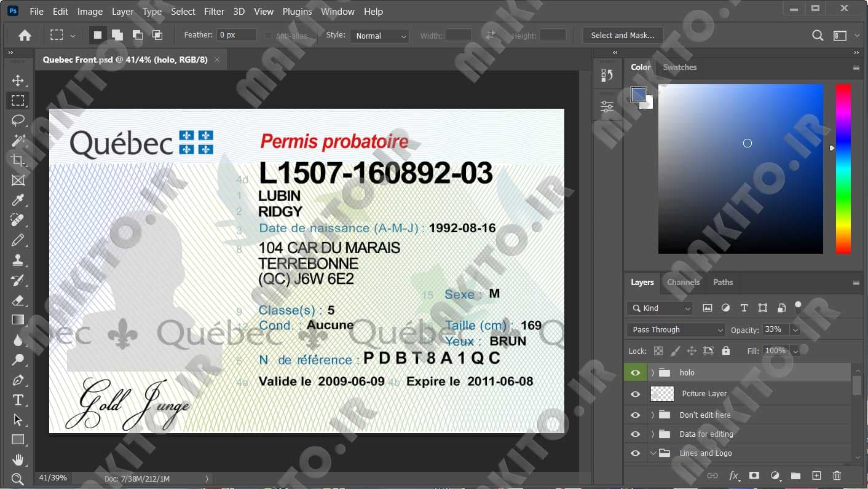The image size is (868, 489).
Task: Toggle Data for editing group visibility
Action: click(x=636, y=434)
